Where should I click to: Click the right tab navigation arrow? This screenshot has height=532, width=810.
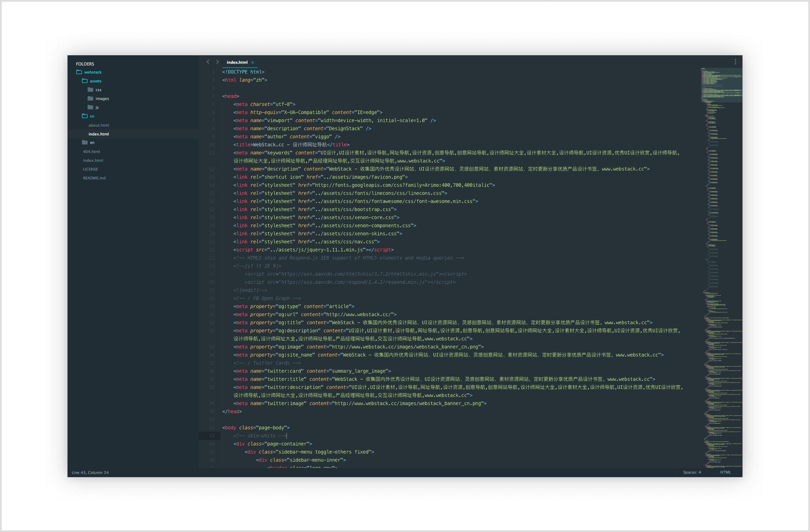pyautogui.click(x=218, y=62)
